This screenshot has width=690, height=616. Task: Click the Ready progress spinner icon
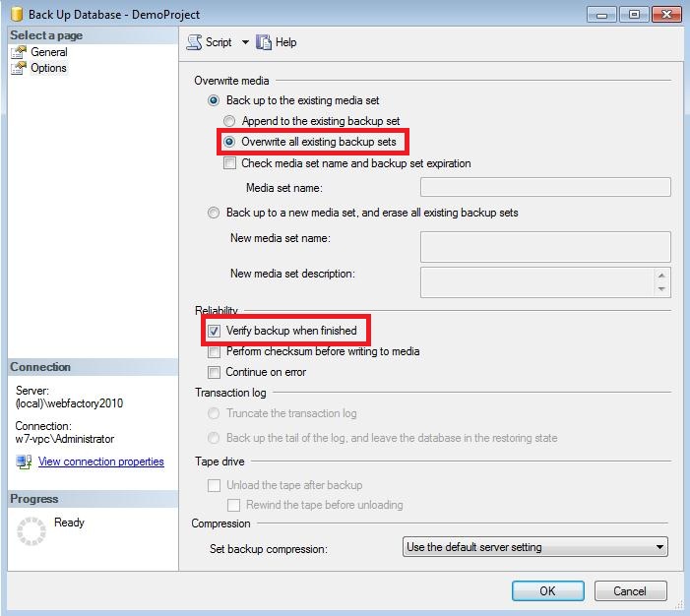[x=31, y=531]
